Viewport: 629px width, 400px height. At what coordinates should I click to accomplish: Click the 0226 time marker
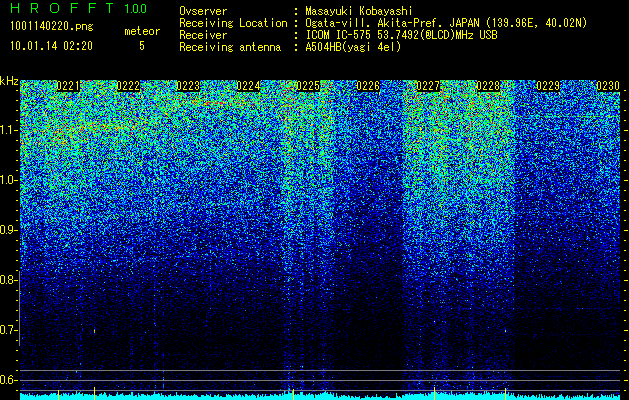click(368, 86)
